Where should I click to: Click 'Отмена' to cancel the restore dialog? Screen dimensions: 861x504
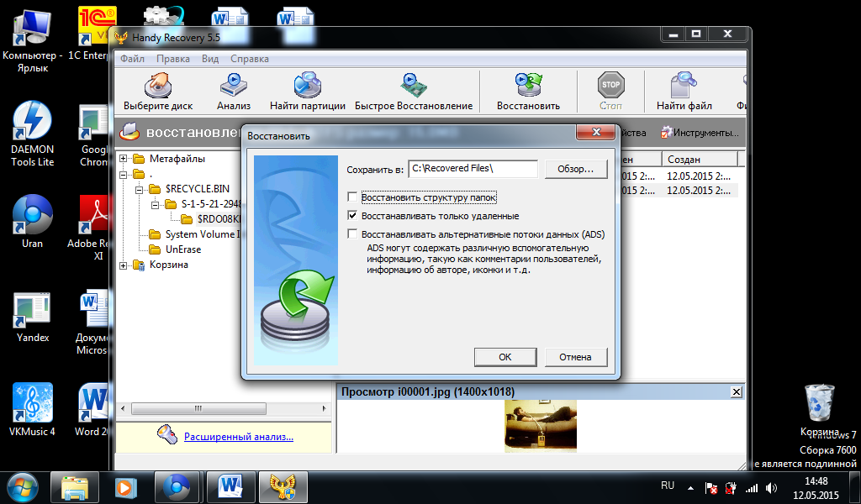click(x=575, y=357)
